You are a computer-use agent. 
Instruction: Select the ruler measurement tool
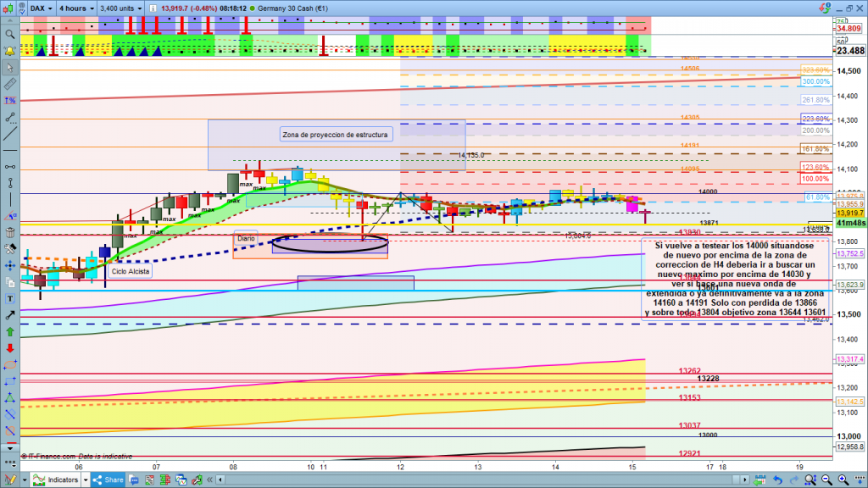[9, 85]
